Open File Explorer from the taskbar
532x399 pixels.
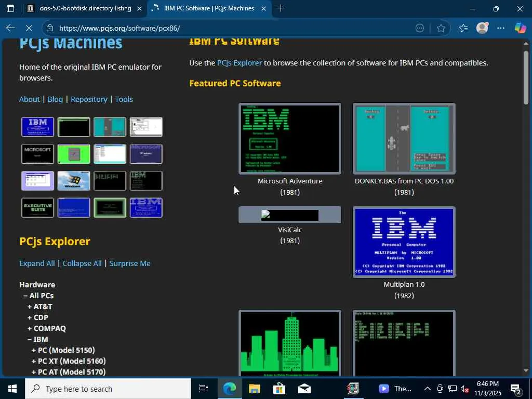point(254,389)
